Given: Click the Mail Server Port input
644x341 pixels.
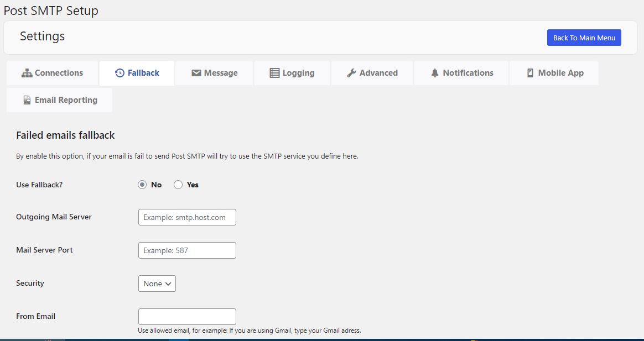Looking at the screenshot, I should tap(187, 250).
